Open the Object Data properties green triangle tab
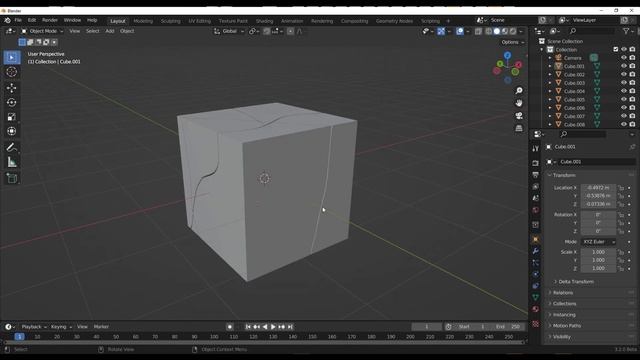The width and height of the screenshot is (640, 360). point(536,297)
